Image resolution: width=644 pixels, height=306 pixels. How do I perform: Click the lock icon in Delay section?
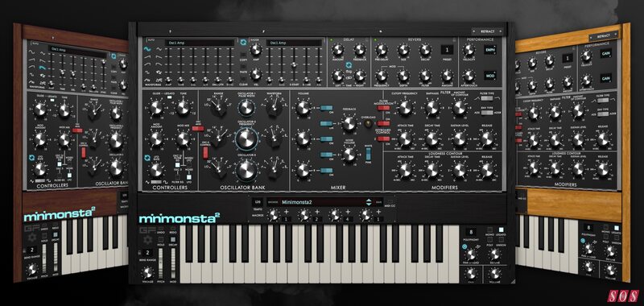tap(368, 39)
